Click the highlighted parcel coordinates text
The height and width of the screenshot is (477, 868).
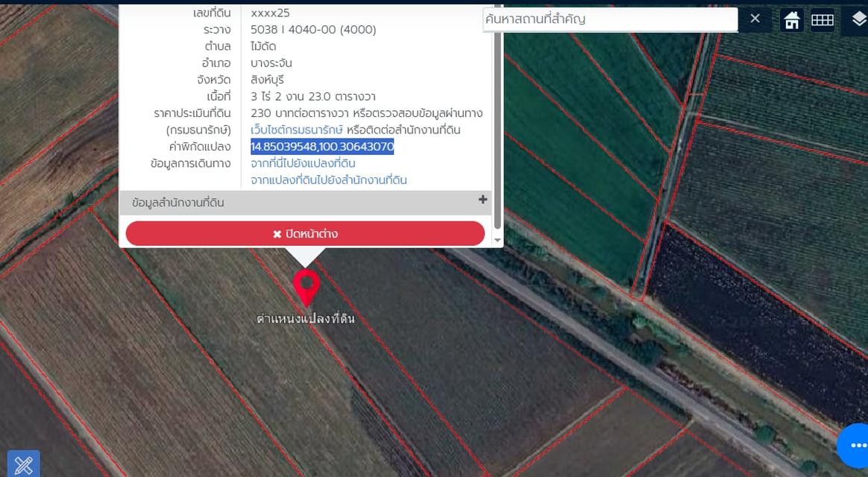(x=322, y=147)
